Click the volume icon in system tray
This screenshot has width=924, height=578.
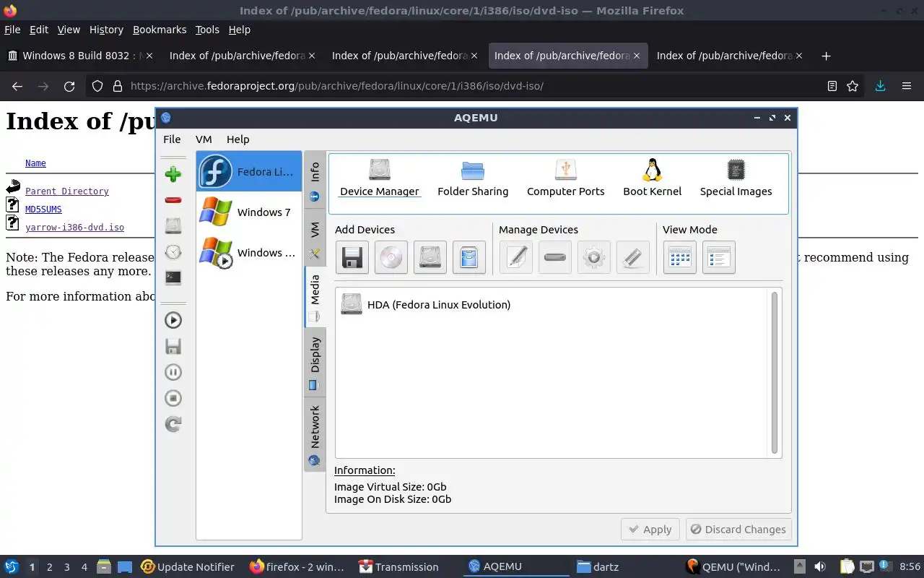coord(819,567)
